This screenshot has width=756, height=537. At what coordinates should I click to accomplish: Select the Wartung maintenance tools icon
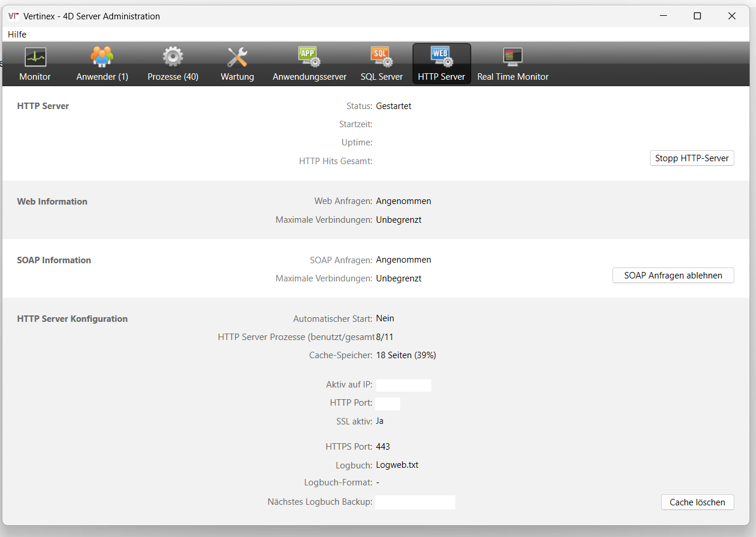pyautogui.click(x=237, y=58)
